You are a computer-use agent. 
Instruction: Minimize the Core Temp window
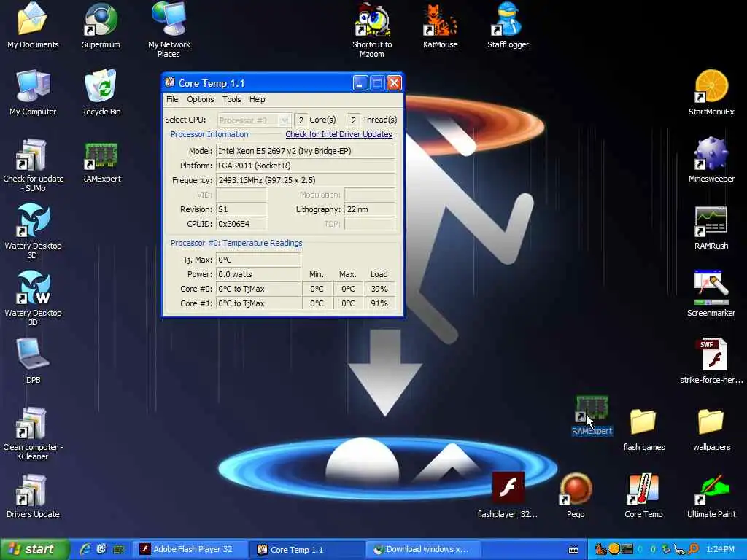(x=360, y=83)
